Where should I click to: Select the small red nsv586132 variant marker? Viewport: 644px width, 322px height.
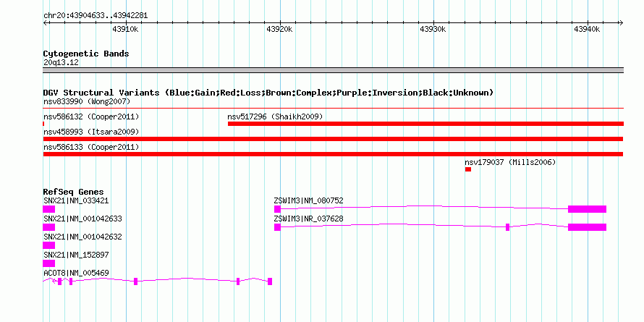(43, 124)
